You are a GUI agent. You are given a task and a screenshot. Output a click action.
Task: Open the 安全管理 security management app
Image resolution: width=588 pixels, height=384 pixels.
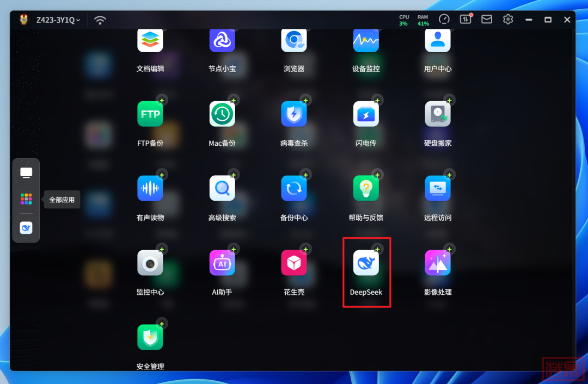point(150,337)
